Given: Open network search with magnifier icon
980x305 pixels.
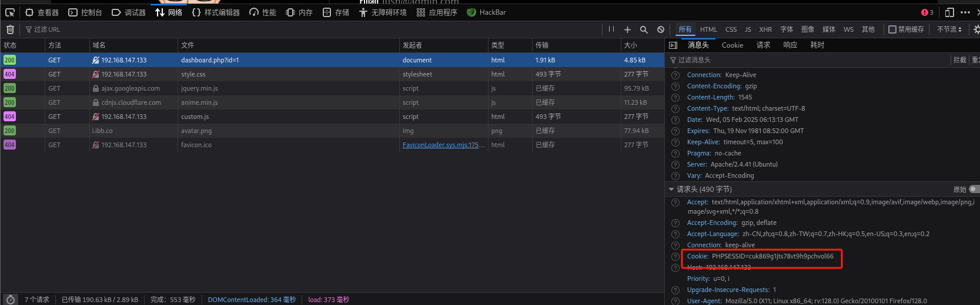Looking at the screenshot, I should coord(644,29).
